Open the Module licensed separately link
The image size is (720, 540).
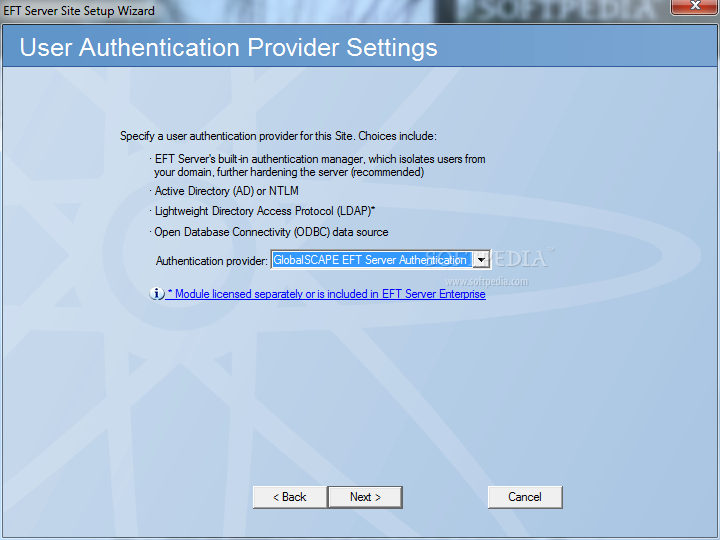click(x=326, y=294)
